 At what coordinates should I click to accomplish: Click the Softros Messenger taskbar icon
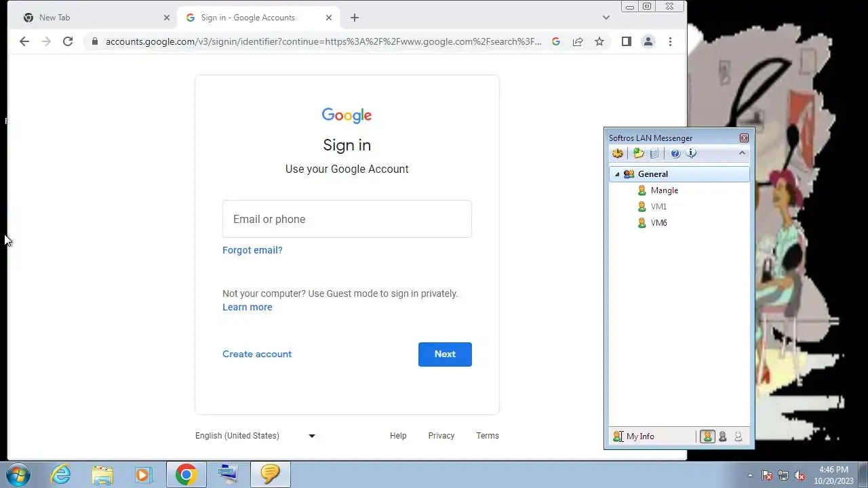click(271, 474)
